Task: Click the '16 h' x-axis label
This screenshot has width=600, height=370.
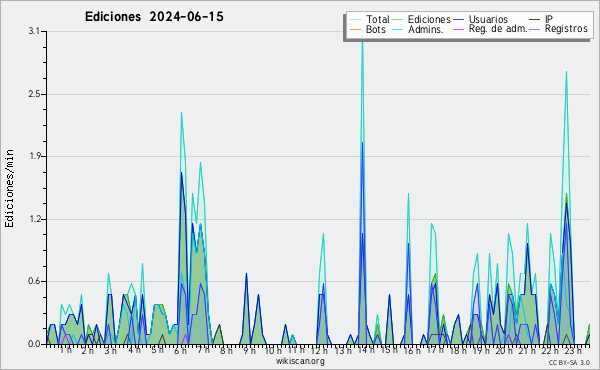Action: (x=411, y=351)
